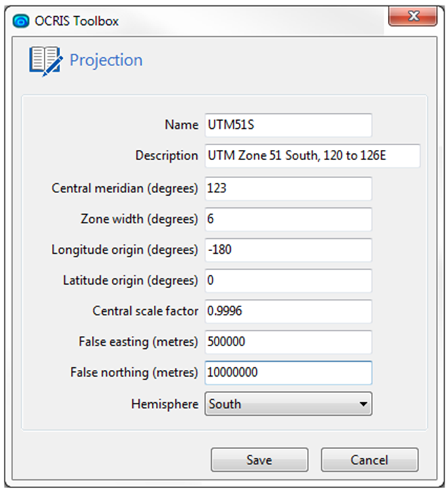Save the projection settings
448x492 pixels.
click(x=260, y=460)
